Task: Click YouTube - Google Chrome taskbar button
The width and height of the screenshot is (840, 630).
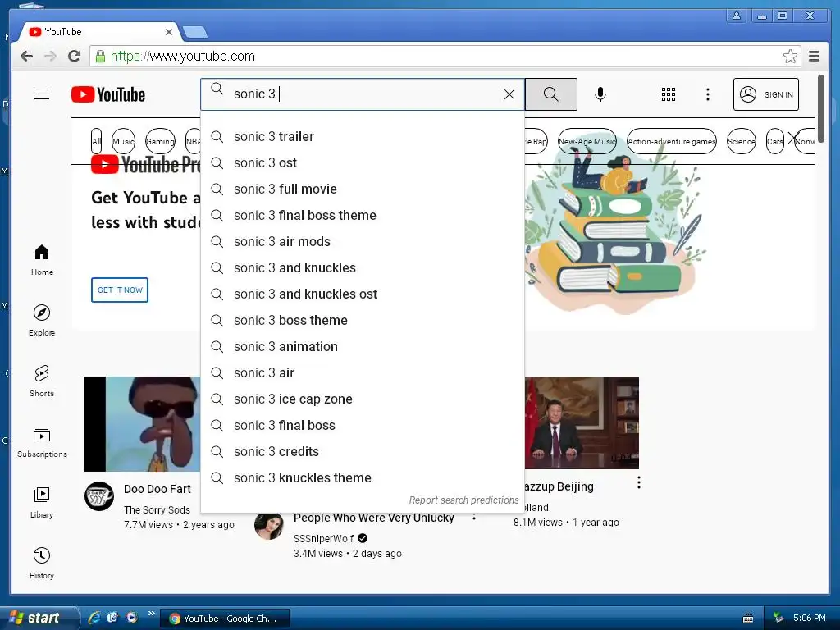Action: pos(225,619)
